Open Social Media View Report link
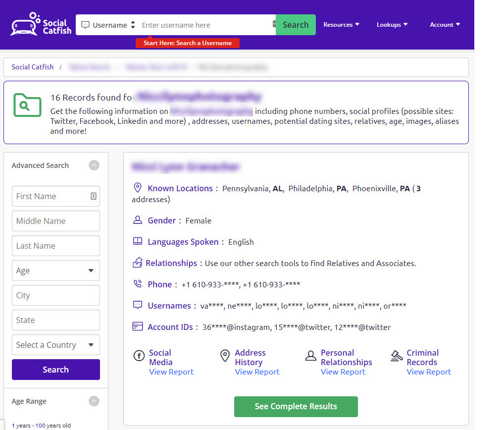This screenshot has height=430, width=504. 171,372
